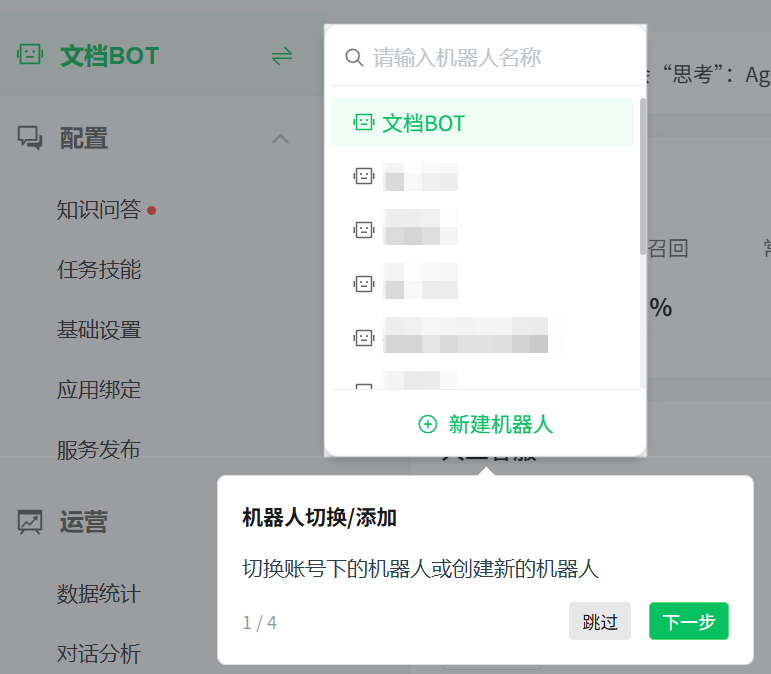The width and height of the screenshot is (771, 674).
Task: Click the 配置 chat bubbles icon
Action: (30, 138)
